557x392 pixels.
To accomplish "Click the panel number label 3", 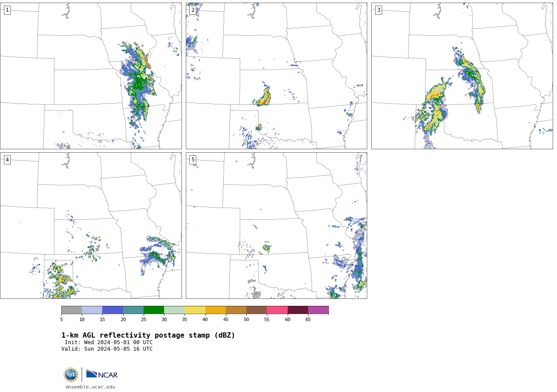I will (x=378, y=10).
